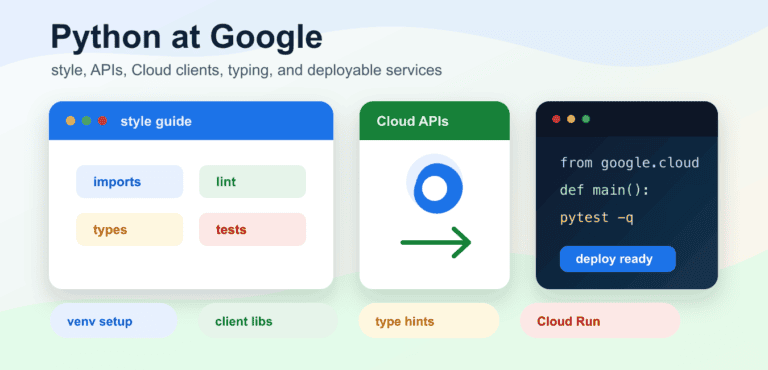768x370 pixels.
Task: Click the subtitle about style, APIs, Cloud clients
Action: tap(246, 71)
